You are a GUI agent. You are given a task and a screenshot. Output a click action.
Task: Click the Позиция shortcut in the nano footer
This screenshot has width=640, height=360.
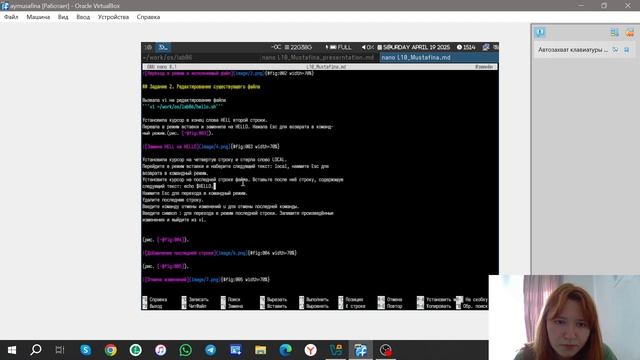[x=351, y=299]
